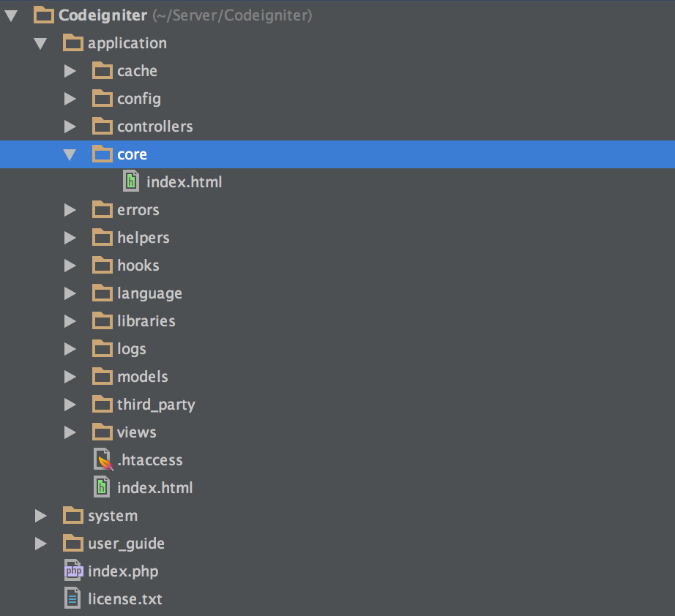This screenshot has width=675, height=616.
Task: Select the errors folder label
Action: coord(138,211)
